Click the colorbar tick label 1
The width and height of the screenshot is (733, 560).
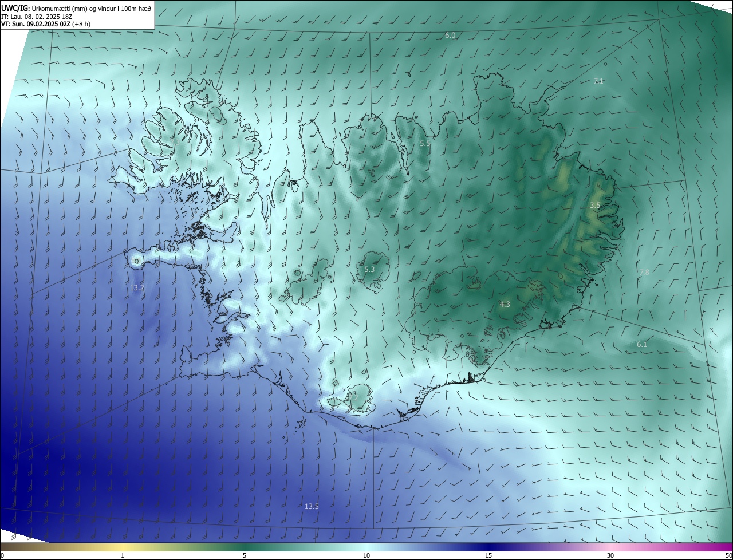pos(123,555)
